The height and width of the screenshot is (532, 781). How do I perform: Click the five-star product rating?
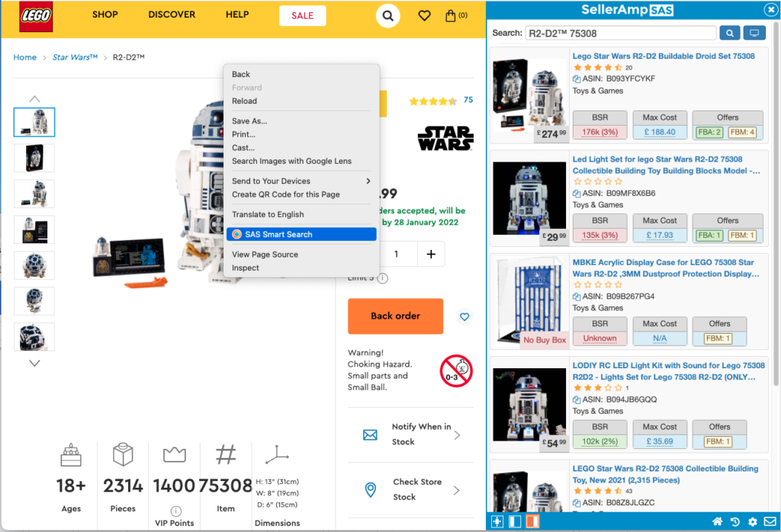(433, 101)
